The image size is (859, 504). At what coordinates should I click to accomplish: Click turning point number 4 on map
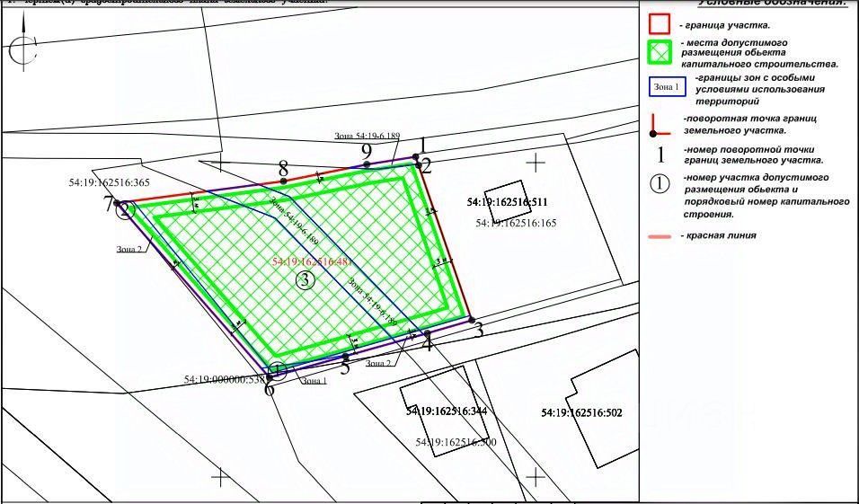pyautogui.click(x=428, y=345)
